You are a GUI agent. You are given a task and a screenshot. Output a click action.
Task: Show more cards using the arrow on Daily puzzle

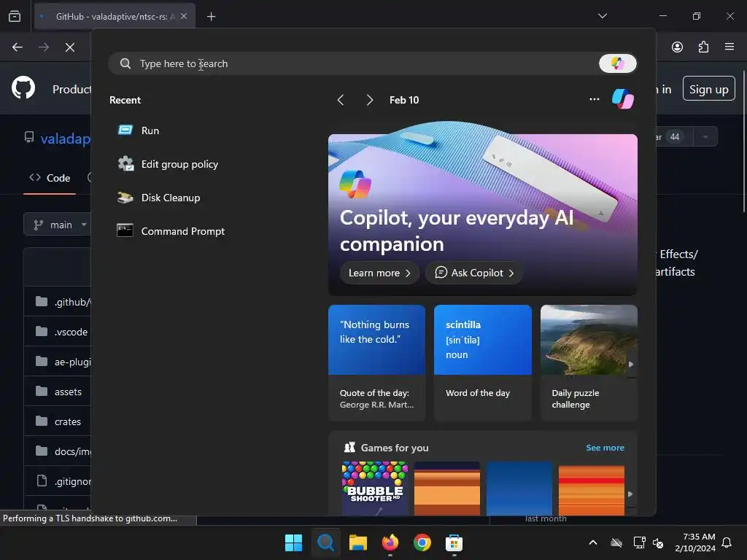[x=631, y=365]
